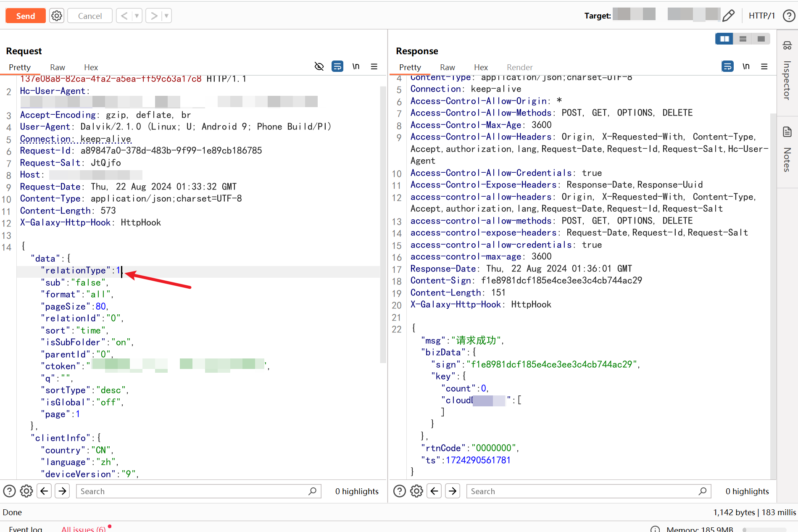This screenshot has width=798, height=532.
Task: Open the Notes side panel
Action: (787, 150)
